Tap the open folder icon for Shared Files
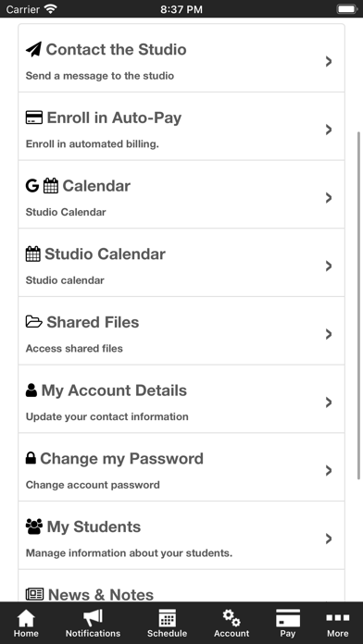The image size is (363, 644). (34, 322)
